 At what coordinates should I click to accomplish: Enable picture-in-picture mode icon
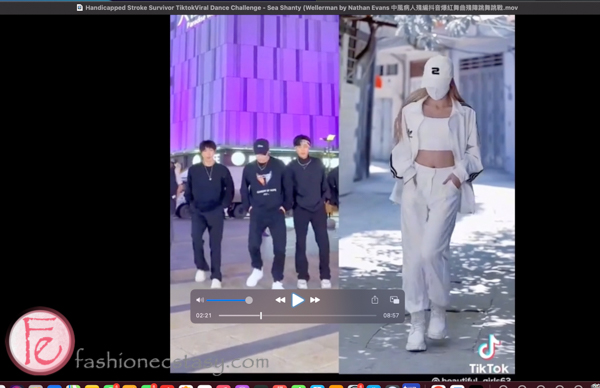click(x=394, y=300)
